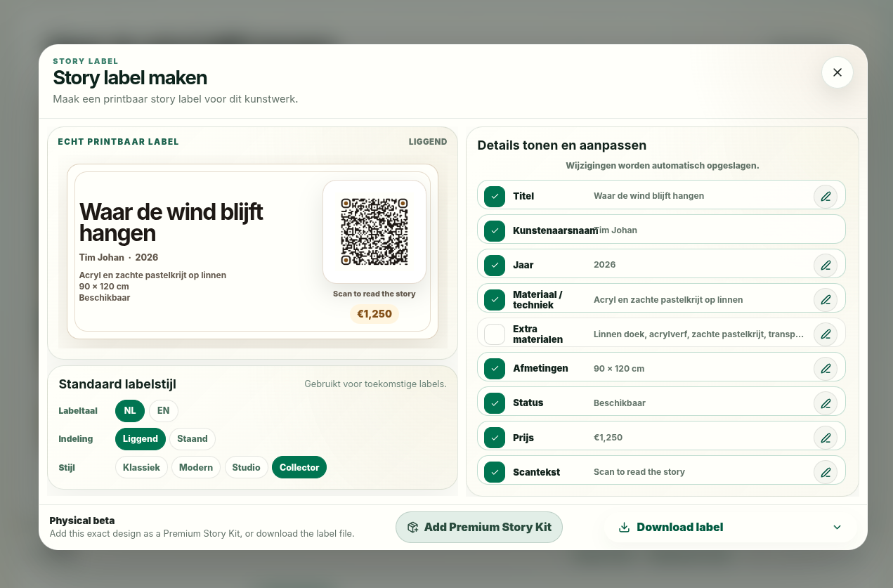Edit Materiaal / techniek via pencil icon
893x588 pixels.
[x=826, y=299]
